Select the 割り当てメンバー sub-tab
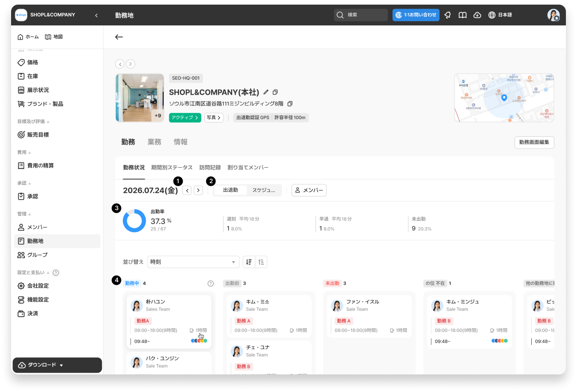The image size is (577, 392). click(x=248, y=167)
